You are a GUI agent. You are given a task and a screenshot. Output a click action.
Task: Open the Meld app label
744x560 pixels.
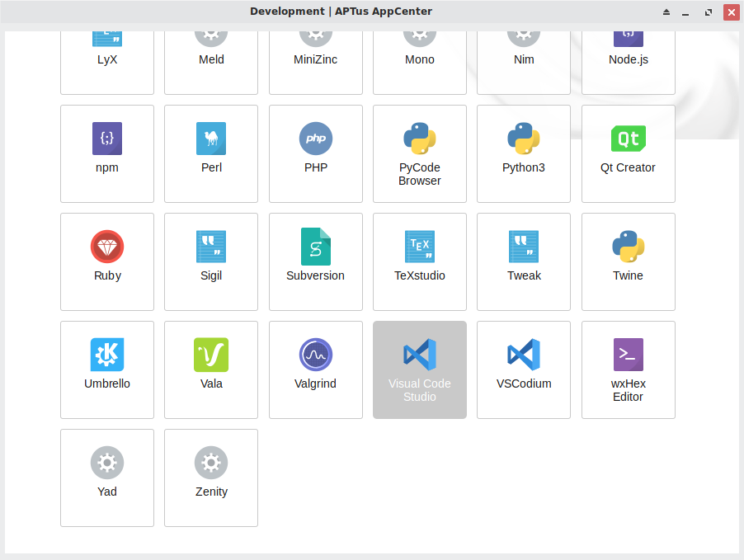pyautogui.click(x=211, y=59)
